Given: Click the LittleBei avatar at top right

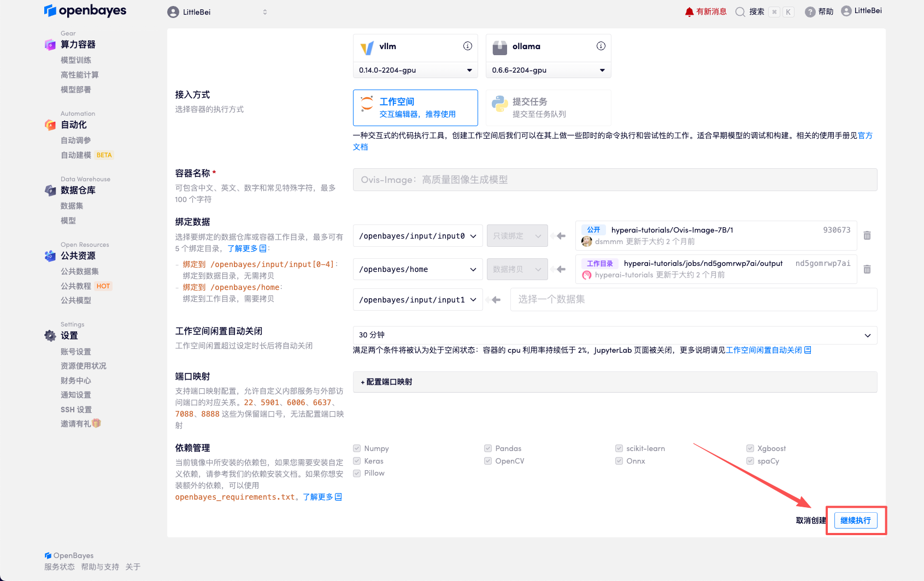Looking at the screenshot, I should pyautogui.click(x=846, y=11).
